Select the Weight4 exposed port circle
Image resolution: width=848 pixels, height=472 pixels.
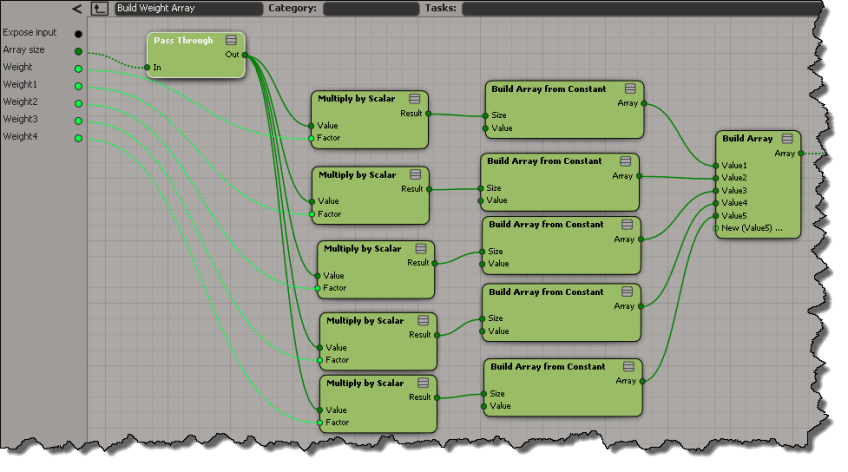point(78,137)
